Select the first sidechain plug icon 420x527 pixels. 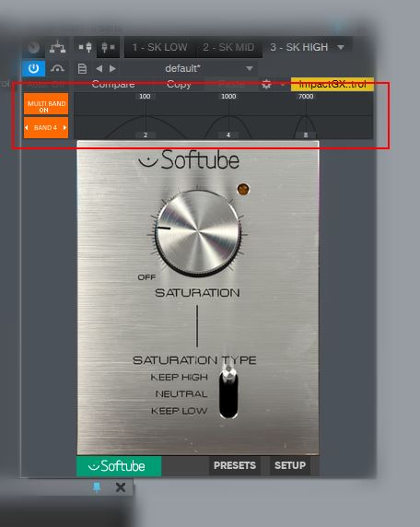point(86,47)
